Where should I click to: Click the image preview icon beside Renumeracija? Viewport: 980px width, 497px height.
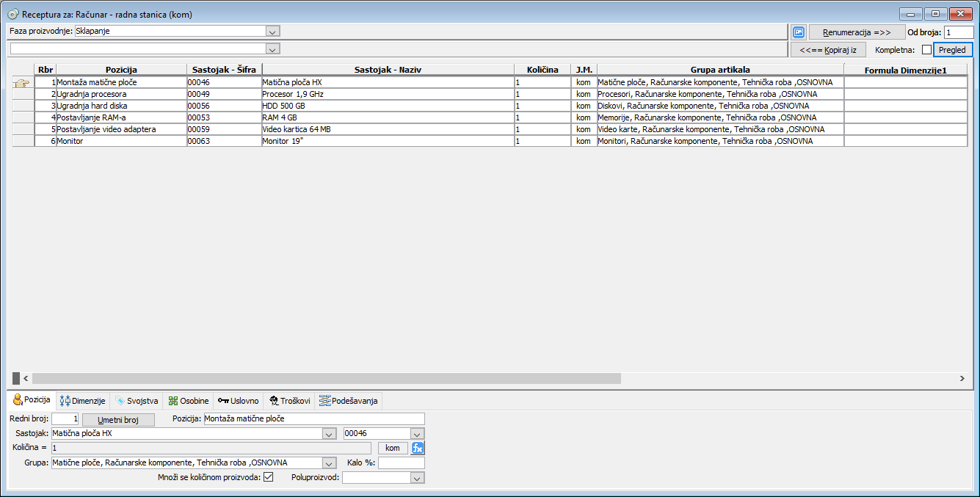click(x=799, y=32)
